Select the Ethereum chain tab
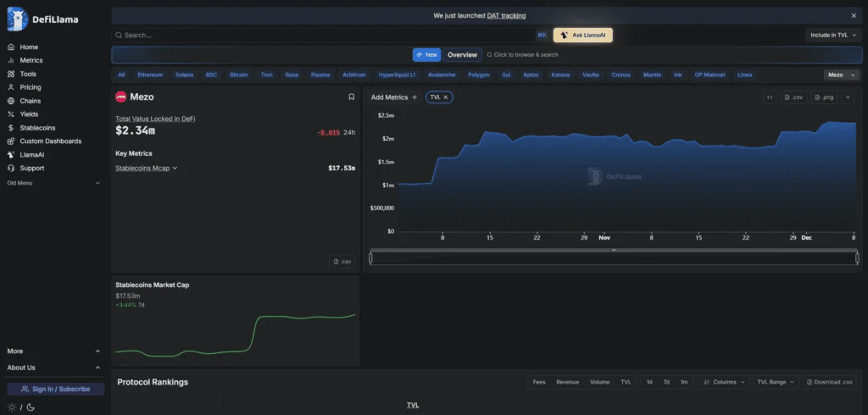The width and height of the screenshot is (868, 415). 150,75
